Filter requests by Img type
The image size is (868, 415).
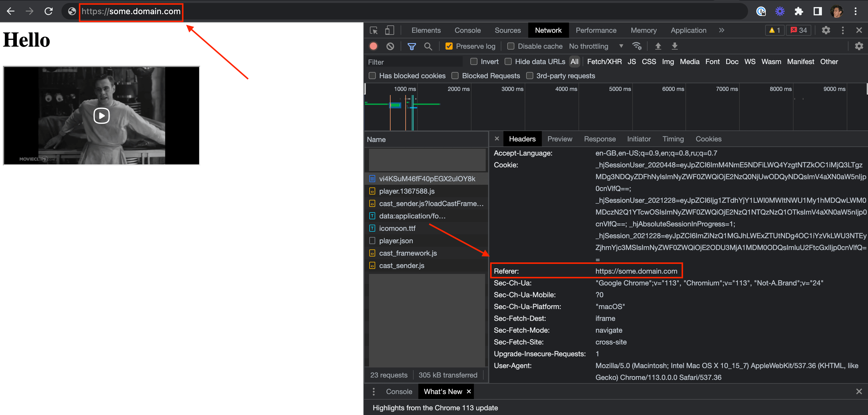(668, 62)
